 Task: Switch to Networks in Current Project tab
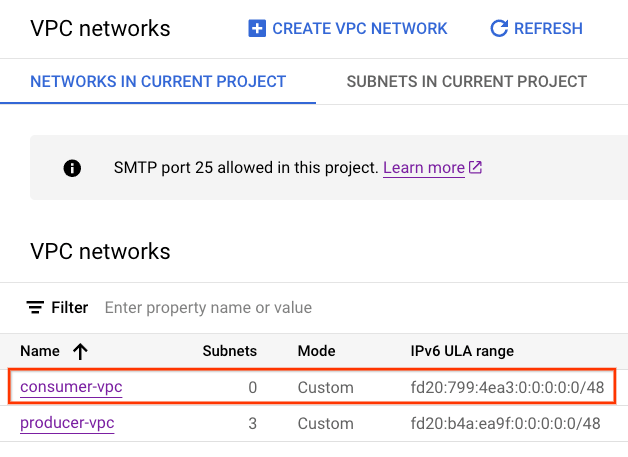[x=158, y=81]
